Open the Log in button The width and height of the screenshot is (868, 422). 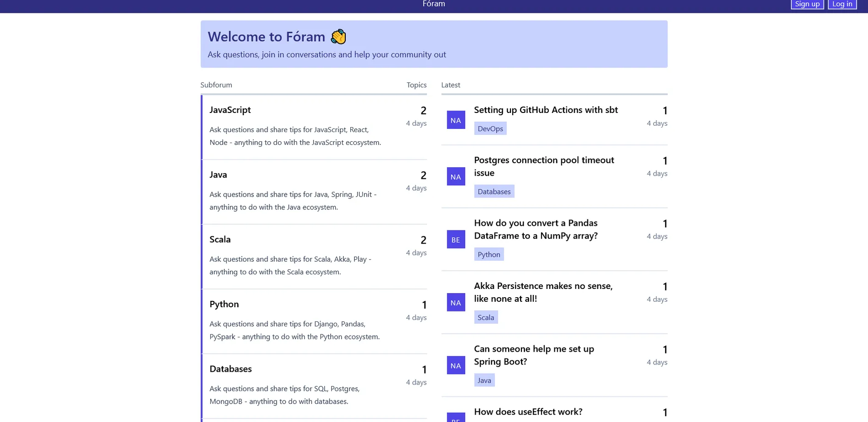click(842, 4)
